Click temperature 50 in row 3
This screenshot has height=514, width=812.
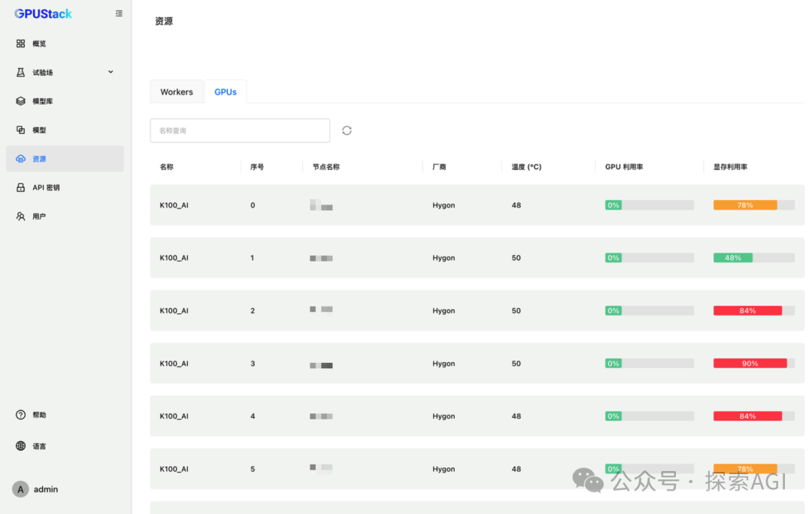point(517,364)
